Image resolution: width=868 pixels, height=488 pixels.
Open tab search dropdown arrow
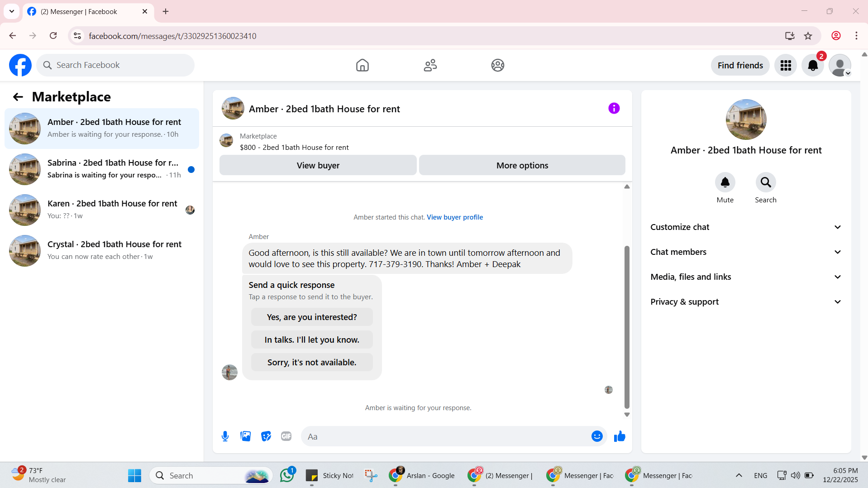[11, 11]
